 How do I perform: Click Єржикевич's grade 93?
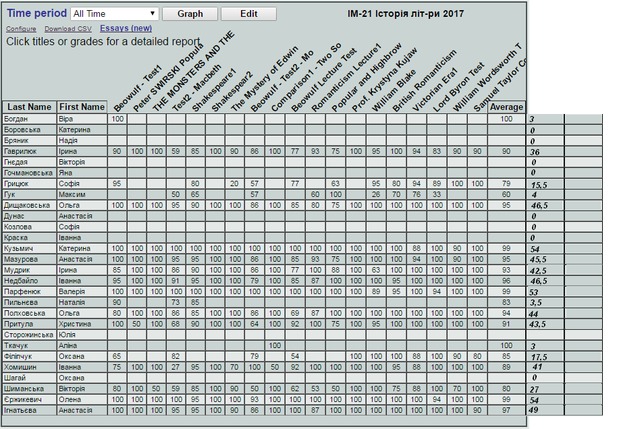pos(255,399)
